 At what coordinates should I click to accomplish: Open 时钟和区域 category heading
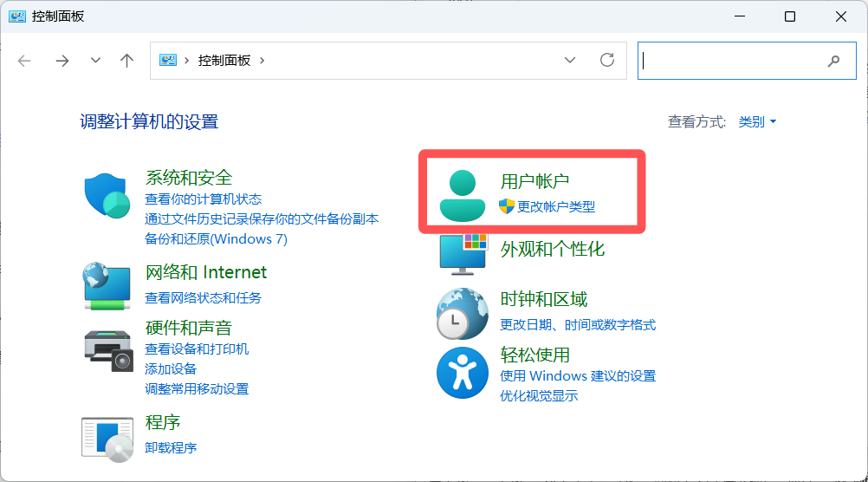[544, 300]
